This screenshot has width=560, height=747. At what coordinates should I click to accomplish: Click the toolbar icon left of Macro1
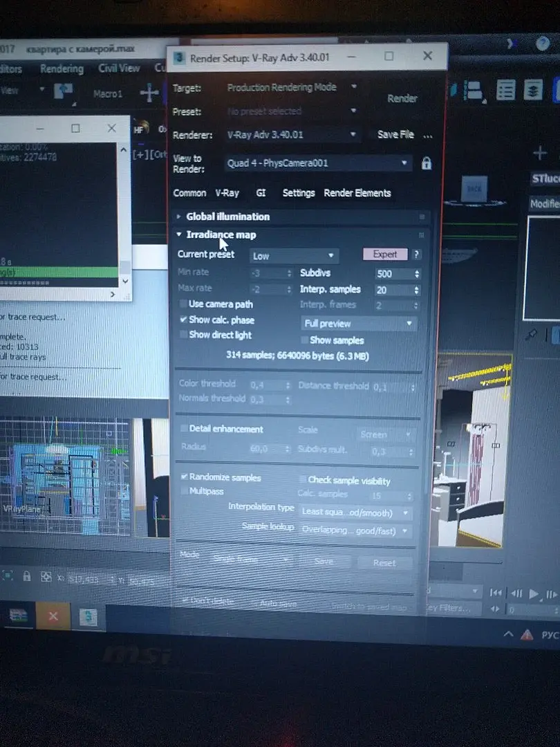pos(64,91)
